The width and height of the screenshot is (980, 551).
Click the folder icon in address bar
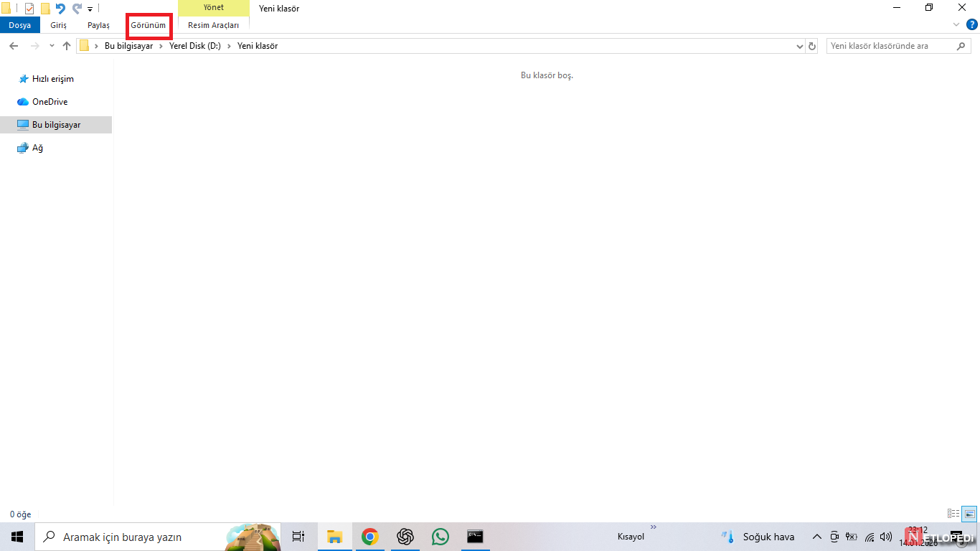point(84,46)
